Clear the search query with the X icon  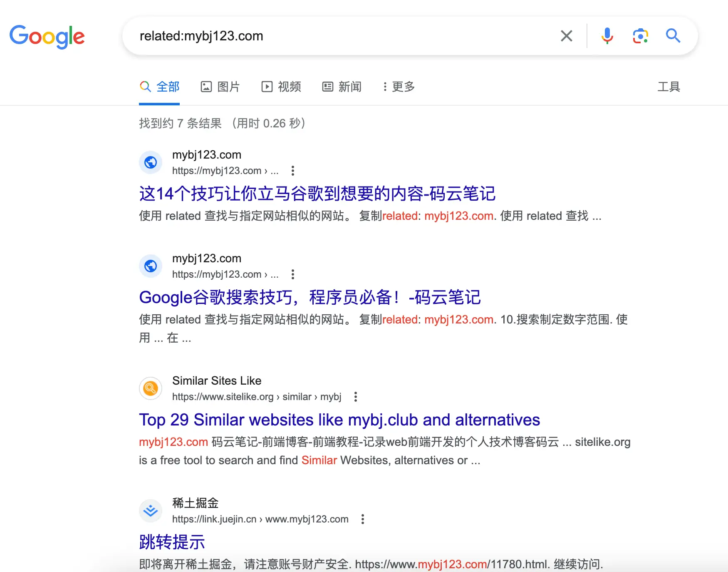click(566, 36)
